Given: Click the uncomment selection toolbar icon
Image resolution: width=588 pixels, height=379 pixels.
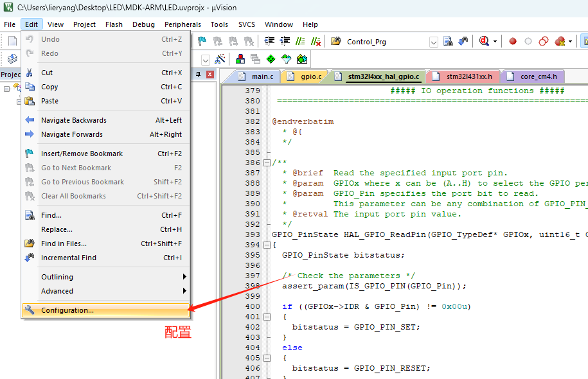Looking at the screenshot, I should 316,41.
